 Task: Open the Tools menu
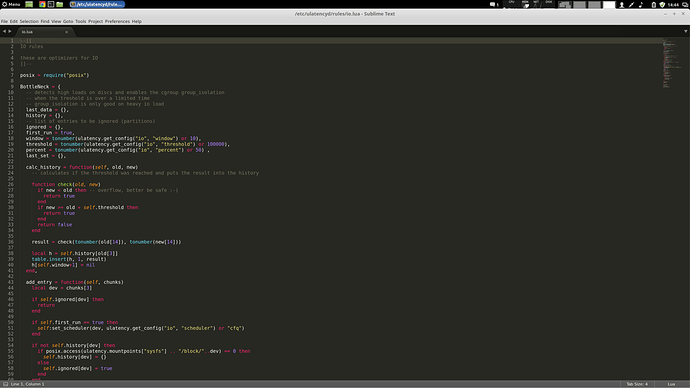[81, 21]
